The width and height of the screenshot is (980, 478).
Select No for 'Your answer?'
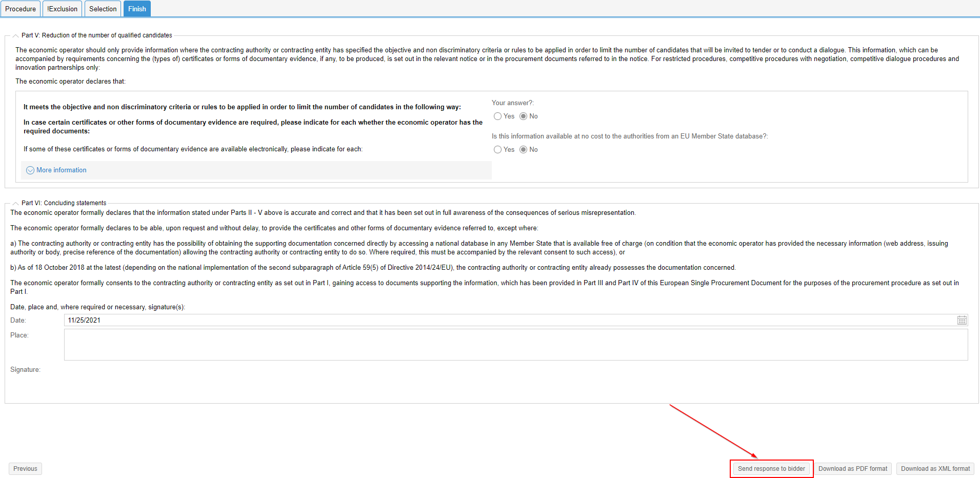tap(523, 116)
